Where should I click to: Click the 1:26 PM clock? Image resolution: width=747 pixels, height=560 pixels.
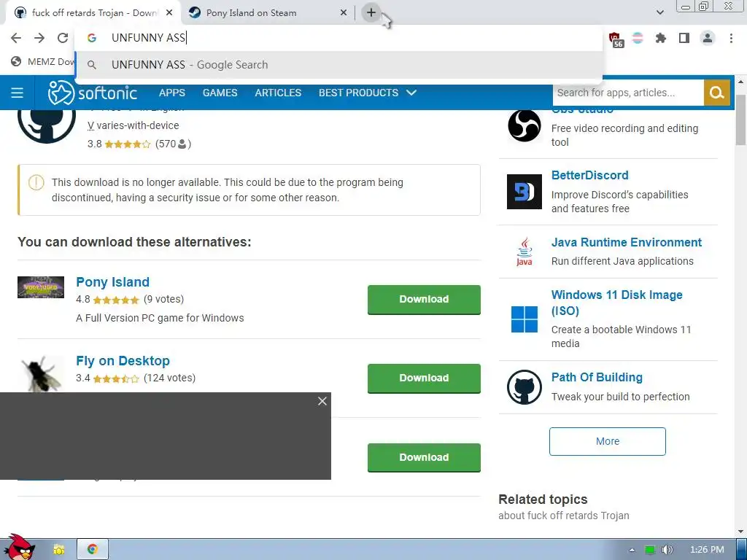[707, 550]
